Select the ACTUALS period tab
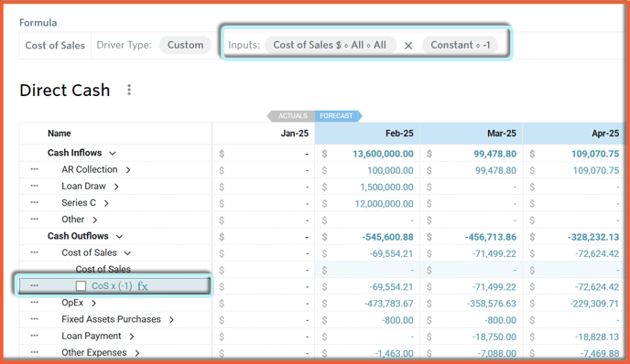The image size is (630, 364). tap(291, 116)
